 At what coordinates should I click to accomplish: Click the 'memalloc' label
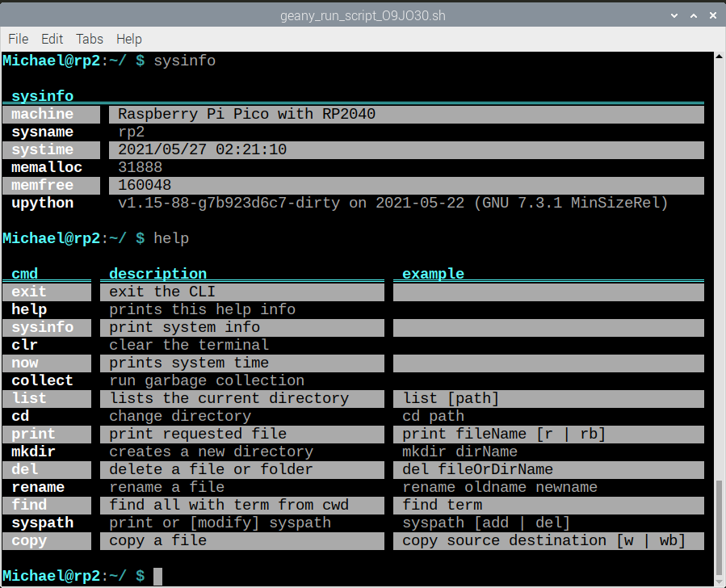[46, 167]
